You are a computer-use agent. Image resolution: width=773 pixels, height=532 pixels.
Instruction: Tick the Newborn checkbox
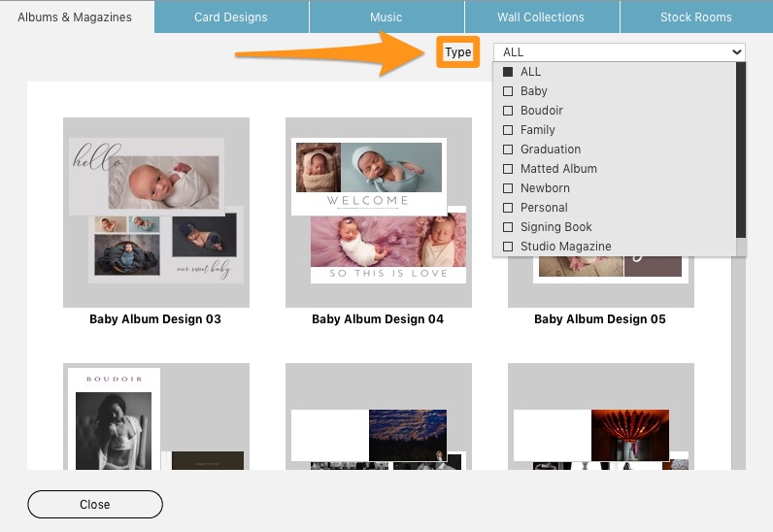coord(508,188)
